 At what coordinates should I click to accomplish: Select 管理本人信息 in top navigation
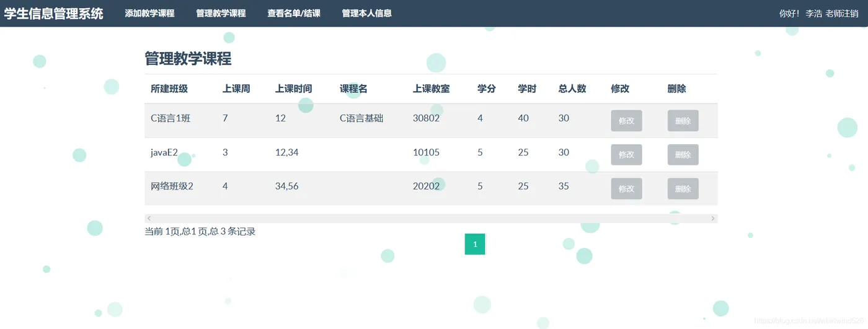point(366,13)
